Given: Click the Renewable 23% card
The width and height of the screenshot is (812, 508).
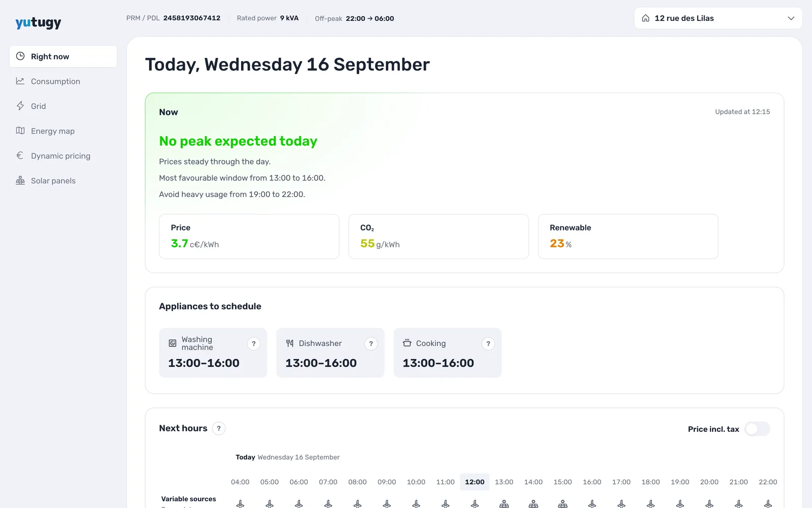Looking at the screenshot, I should coord(628,237).
